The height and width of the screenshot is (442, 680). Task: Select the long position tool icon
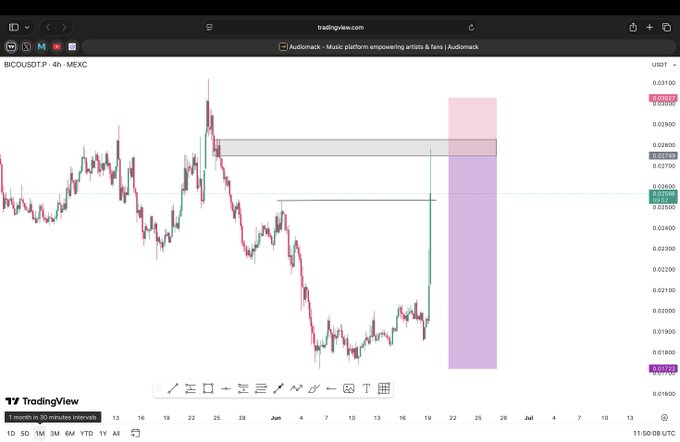pos(243,389)
